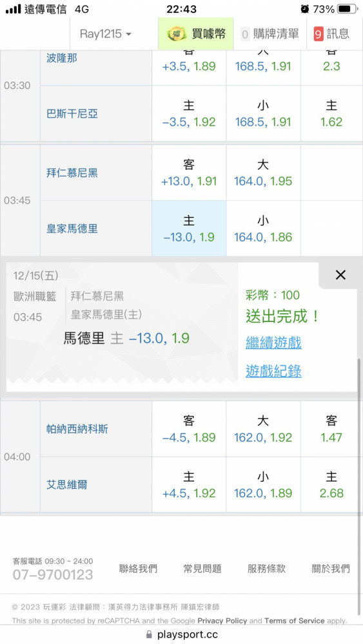Viewport: 363px width, 644px height.
Task: Open the Ray1215 account dropdown
Action: point(106,33)
